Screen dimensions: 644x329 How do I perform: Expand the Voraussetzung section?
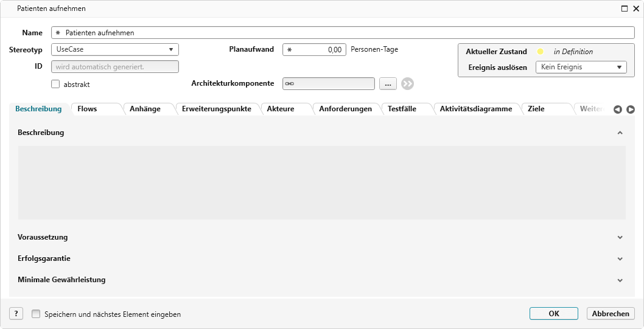pos(620,237)
